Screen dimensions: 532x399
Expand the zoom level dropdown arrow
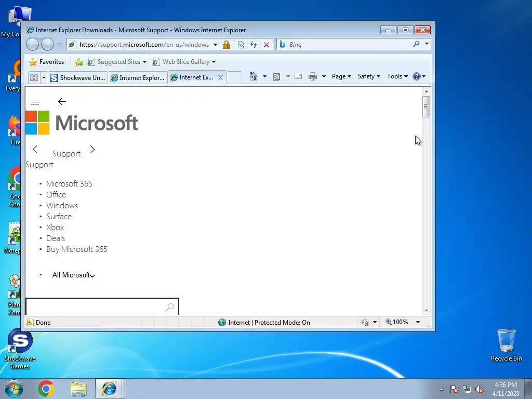[x=418, y=322]
